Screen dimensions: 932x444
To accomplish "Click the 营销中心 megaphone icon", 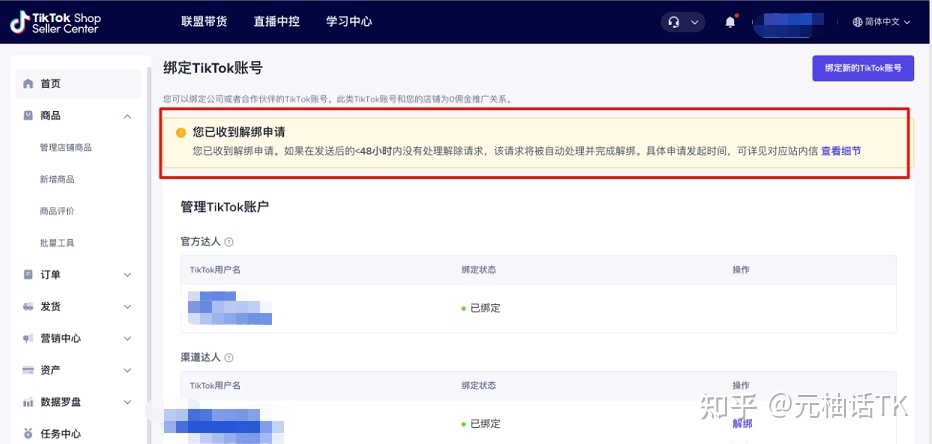I will click(x=28, y=338).
